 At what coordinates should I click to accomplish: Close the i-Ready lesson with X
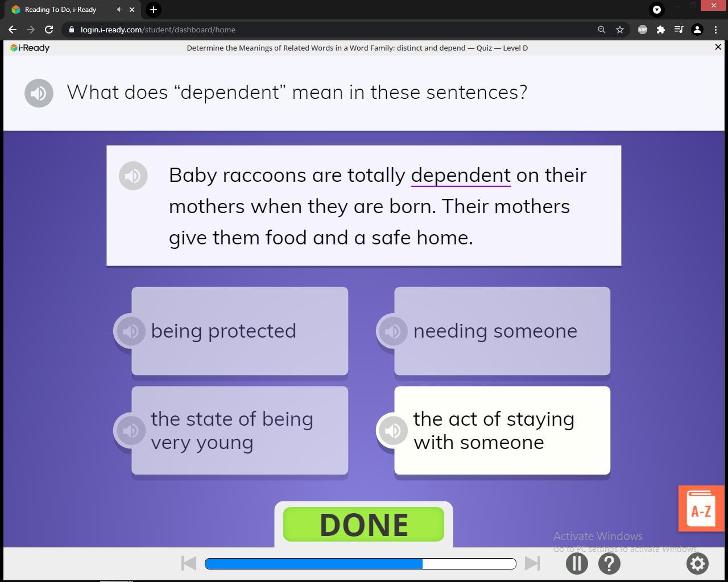pyautogui.click(x=718, y=47)
